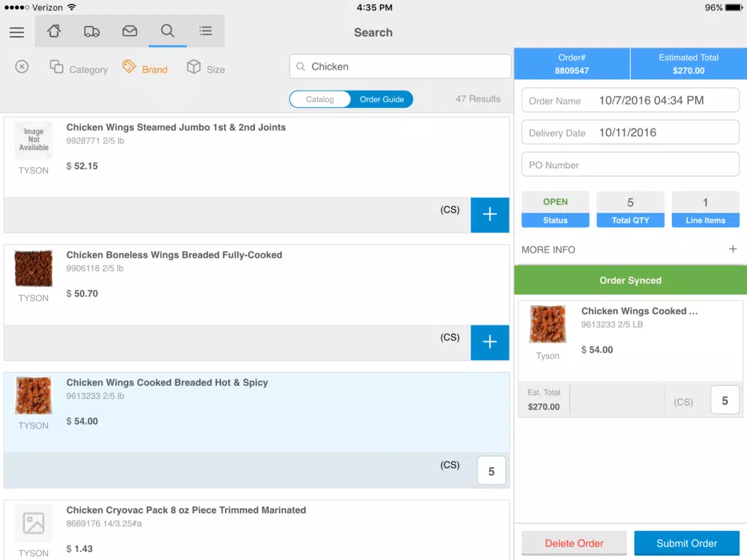Click item number 9928771 2/5 lb
Screen dimensions: 747x560
click(x=95, y=141)
